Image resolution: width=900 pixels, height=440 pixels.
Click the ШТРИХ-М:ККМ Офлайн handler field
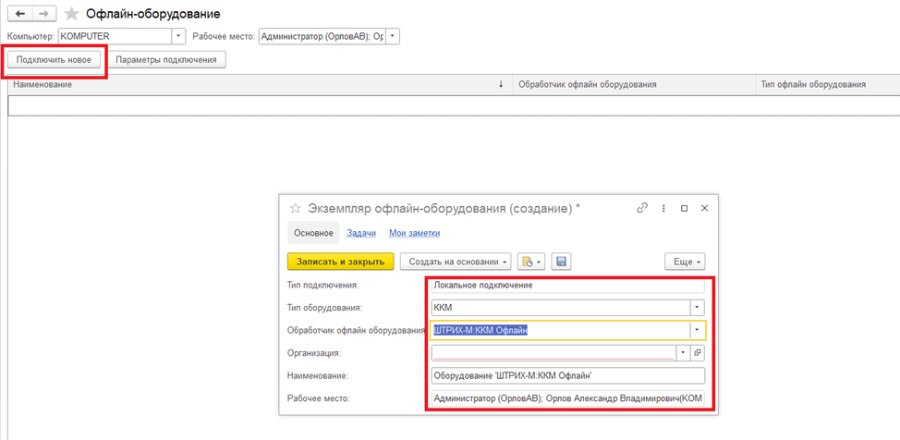560,330
